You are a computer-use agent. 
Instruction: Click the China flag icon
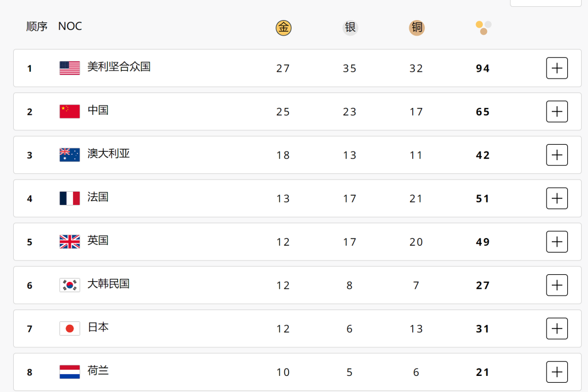coord(69,111)
